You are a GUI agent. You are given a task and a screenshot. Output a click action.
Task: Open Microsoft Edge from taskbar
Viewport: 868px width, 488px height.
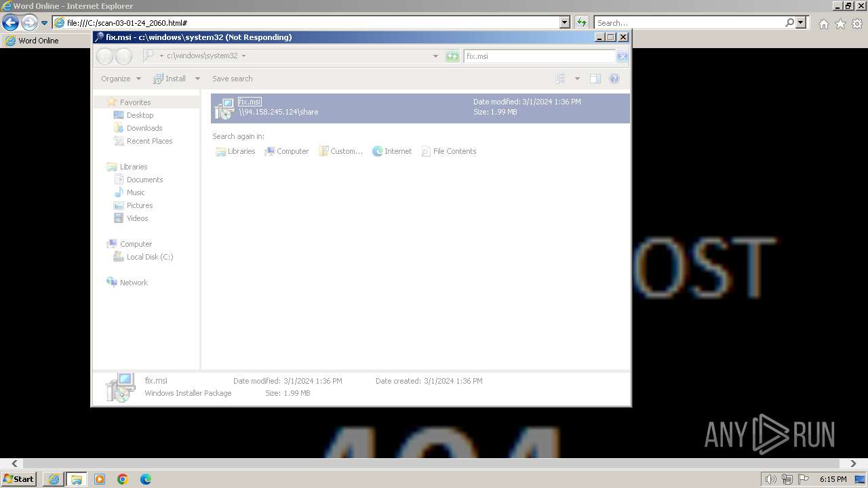146,479
